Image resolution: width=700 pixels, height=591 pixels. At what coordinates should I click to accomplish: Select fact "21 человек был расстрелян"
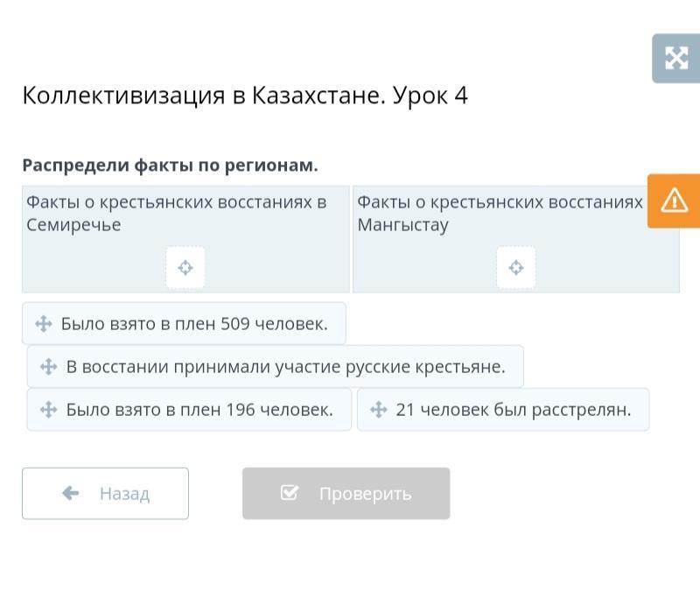(x=513, y=410)
